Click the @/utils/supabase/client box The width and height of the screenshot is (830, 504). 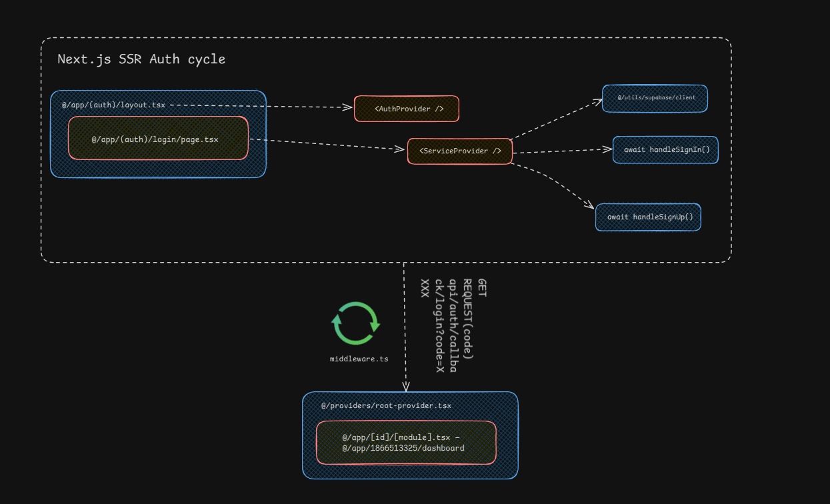(x=655, y=98)
